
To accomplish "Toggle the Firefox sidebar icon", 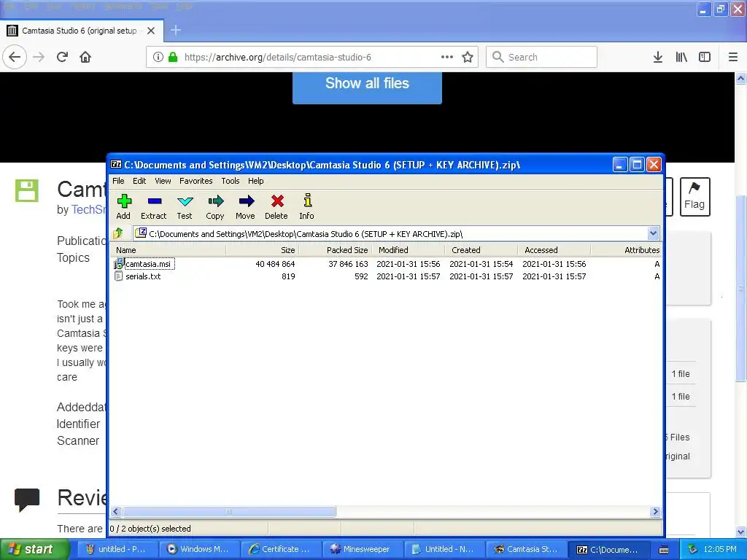I will coord(705,57).
